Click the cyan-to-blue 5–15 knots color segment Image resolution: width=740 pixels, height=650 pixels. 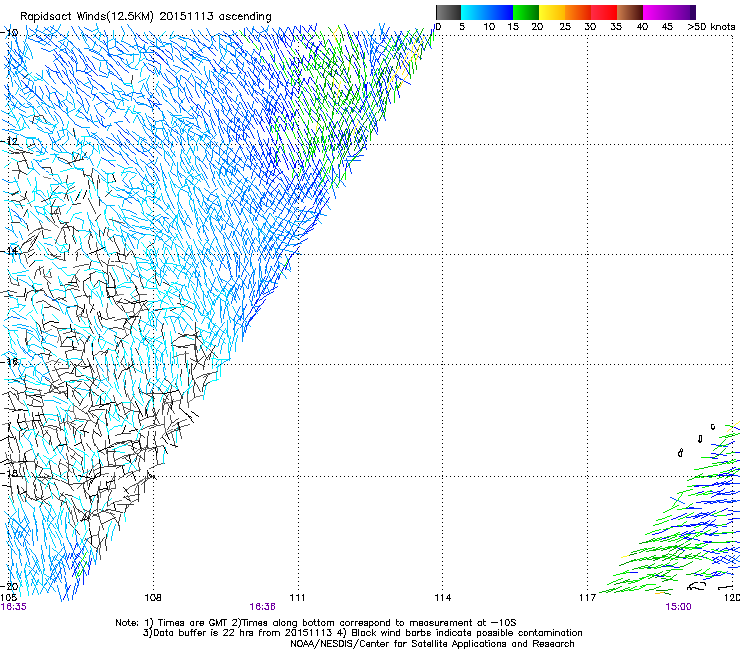coord(487,12)
